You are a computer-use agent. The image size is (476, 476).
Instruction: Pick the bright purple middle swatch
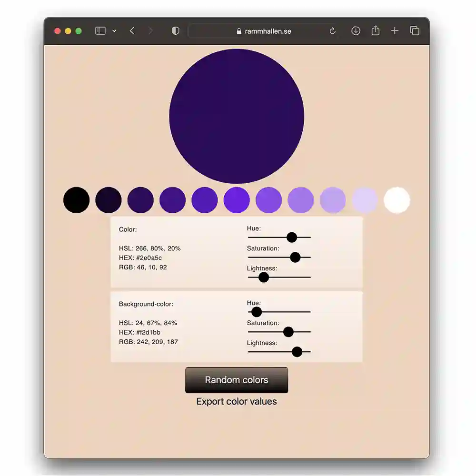pos(237,200)
